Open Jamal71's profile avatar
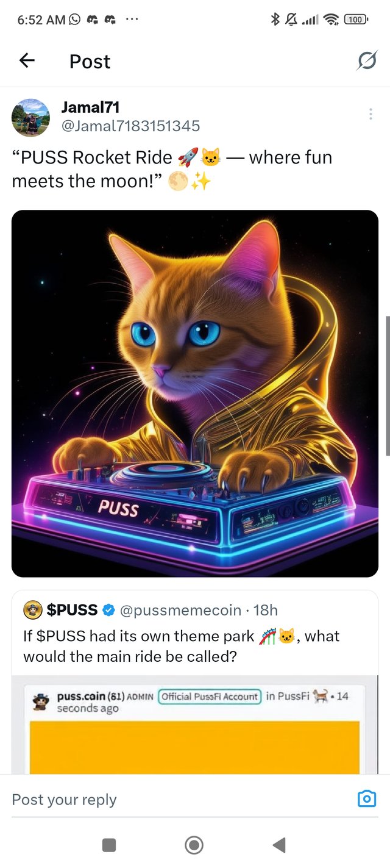The height and width of the screenshot is (868, 390). coord(30,118)
